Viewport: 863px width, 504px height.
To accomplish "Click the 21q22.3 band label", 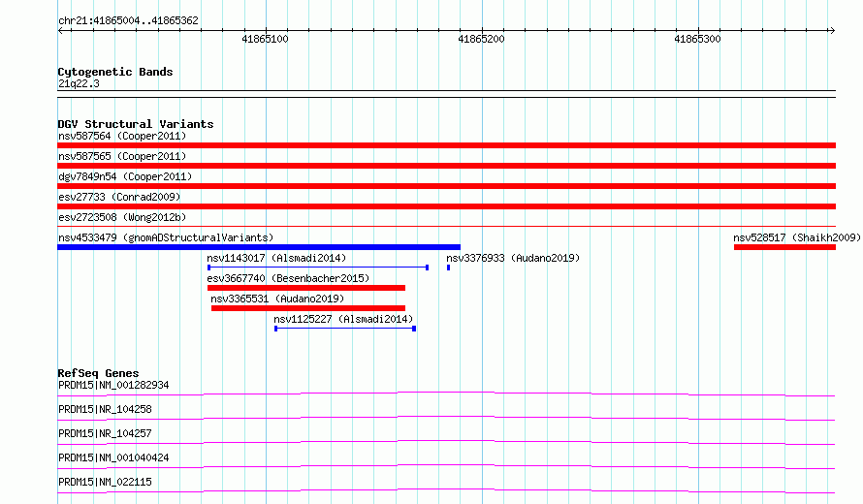I will [79, 83].
